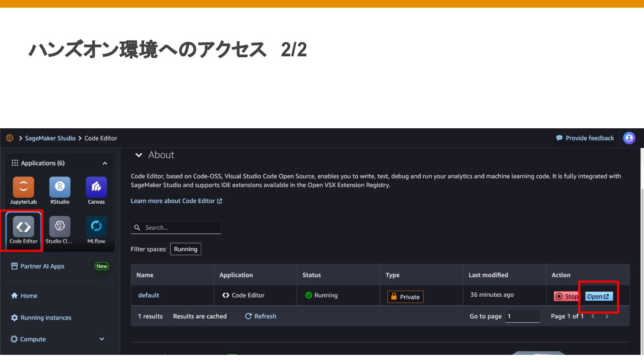The width and height of the screenshot is (644, 362).
Task: Open the Canvas application
Action: click(x=96, y=190)
